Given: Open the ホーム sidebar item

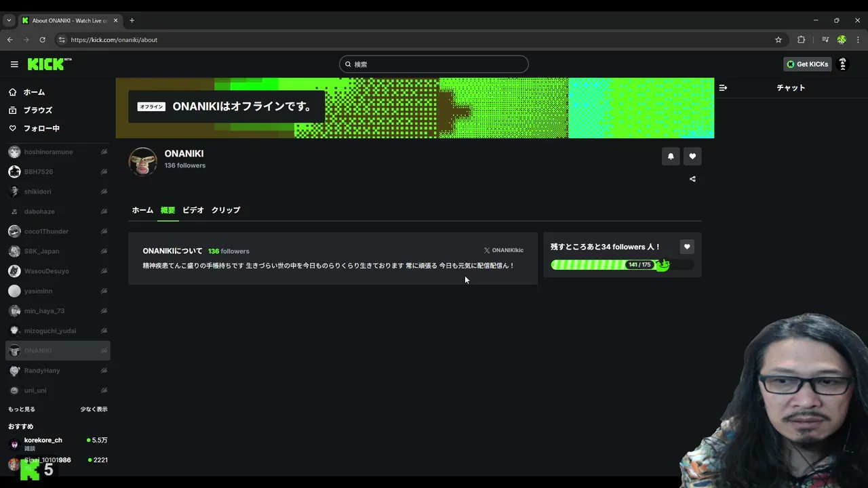Looking at the screenshot, I should tap(58, 92).
